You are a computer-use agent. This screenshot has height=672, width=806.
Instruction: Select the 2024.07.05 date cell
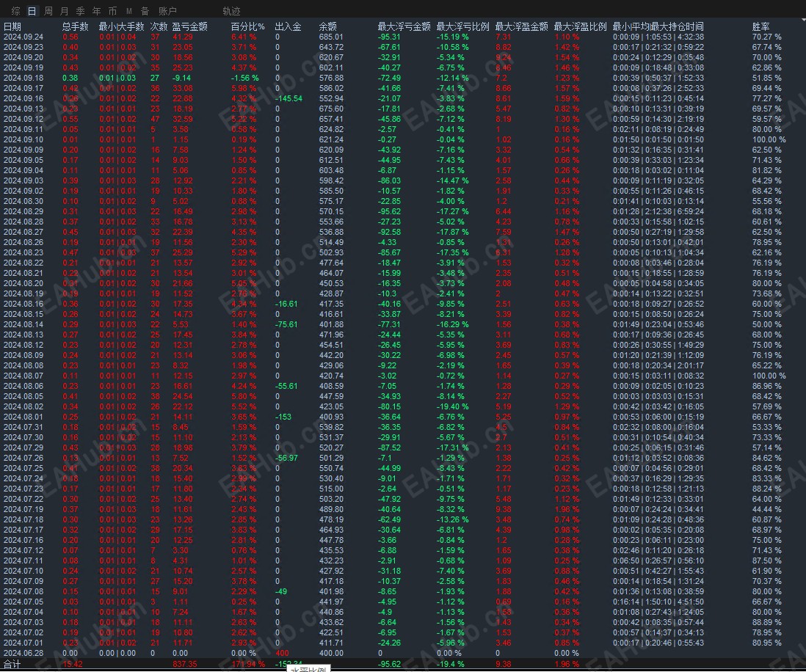(x=23, y=602)
